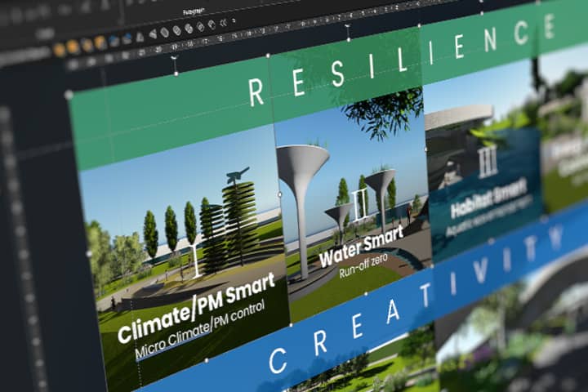Click the fifth gray circular toolbar icon
588x392 pixels.
[x=212, y=24]
